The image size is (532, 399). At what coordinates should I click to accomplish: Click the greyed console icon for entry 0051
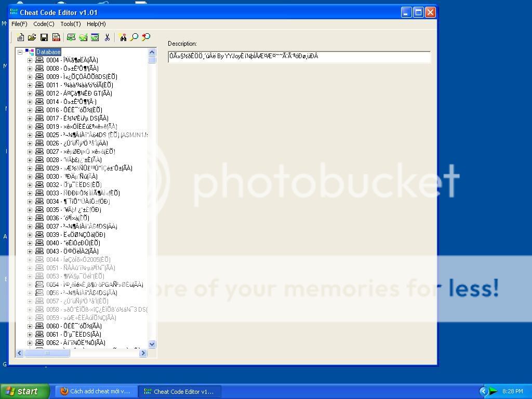point(39,268)
